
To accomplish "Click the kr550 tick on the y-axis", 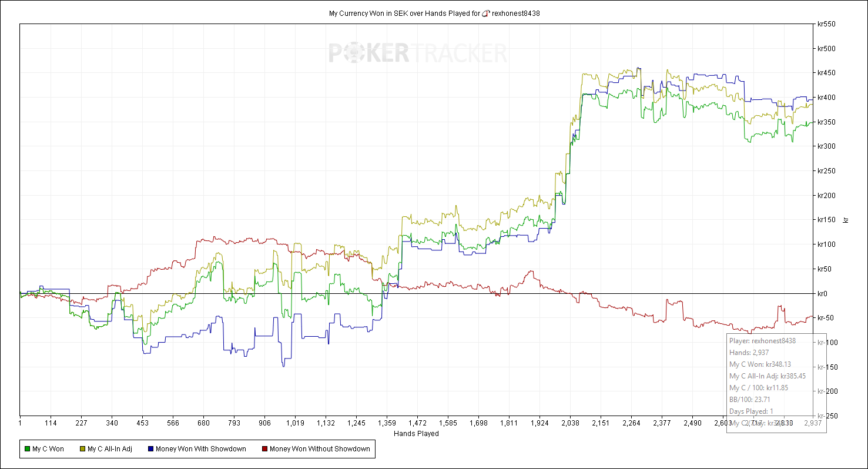I will point(826,24).
